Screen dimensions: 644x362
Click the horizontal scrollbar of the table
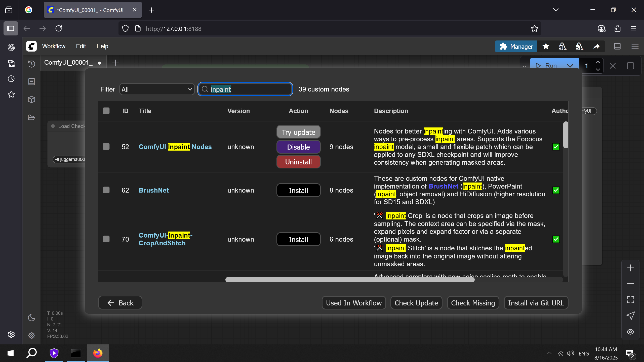(350, 280)
